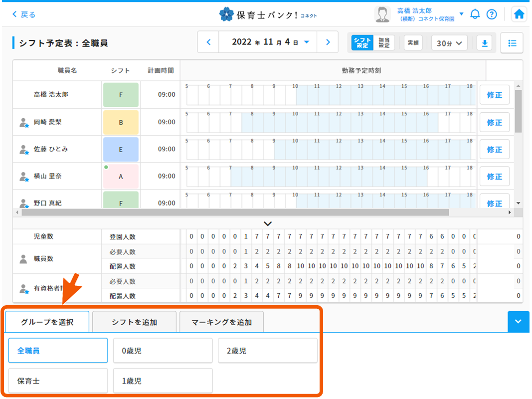The width and height of the screenshot is (532, 399).
Task: Switch to the マーキングを追加 tab
Action: (221, 322)
